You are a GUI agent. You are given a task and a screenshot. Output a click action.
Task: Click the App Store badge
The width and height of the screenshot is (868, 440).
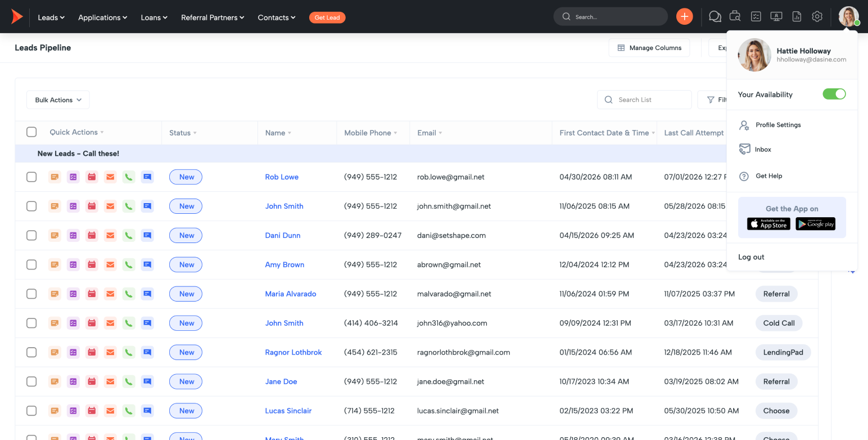(x=768, y=224)
